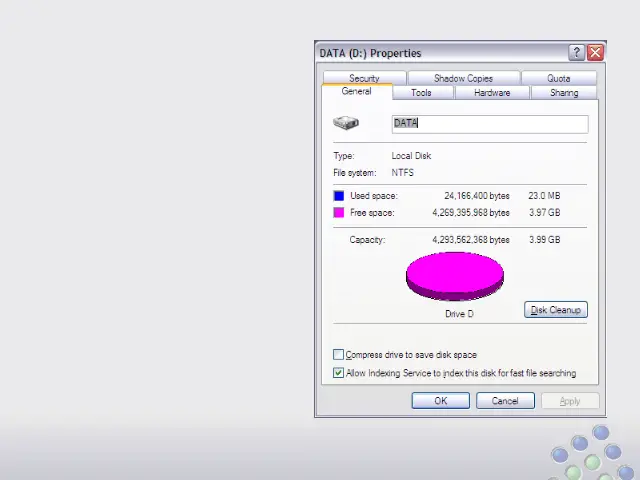This screenshot has width=640, height=480.
Task: Click the OK button
Action: point(441,401)
